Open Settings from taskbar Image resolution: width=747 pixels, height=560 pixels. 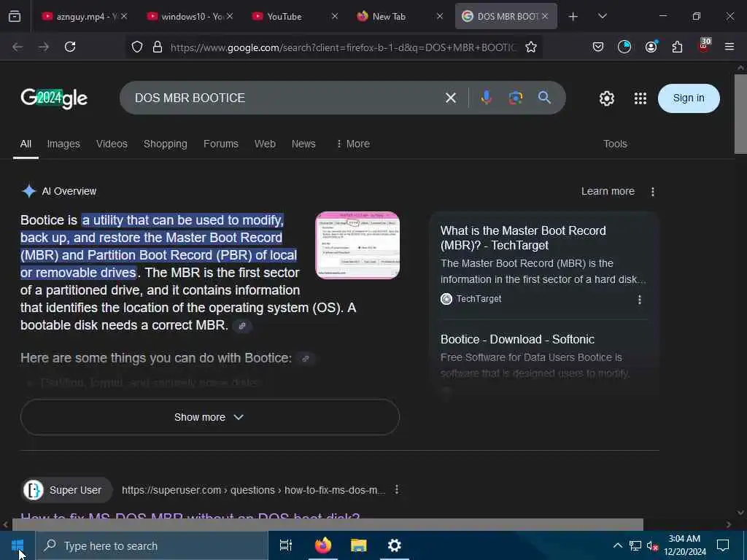tap(395, 545)
